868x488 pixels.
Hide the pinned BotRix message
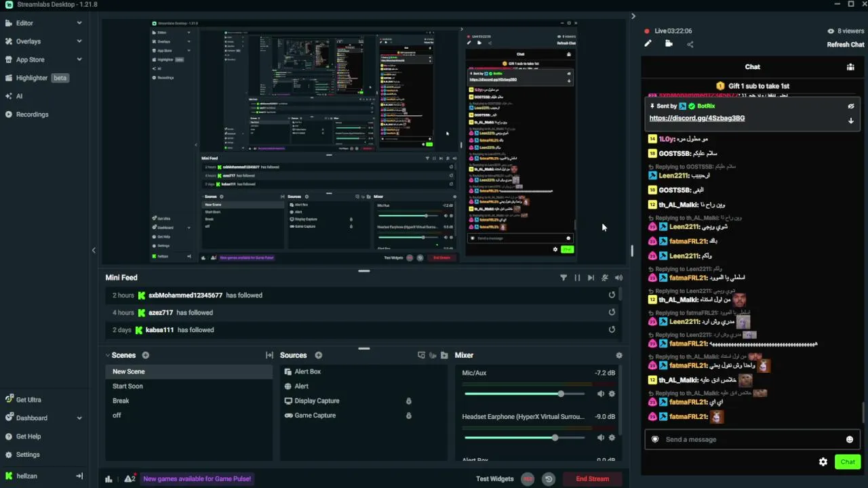(x=851, y=106)
